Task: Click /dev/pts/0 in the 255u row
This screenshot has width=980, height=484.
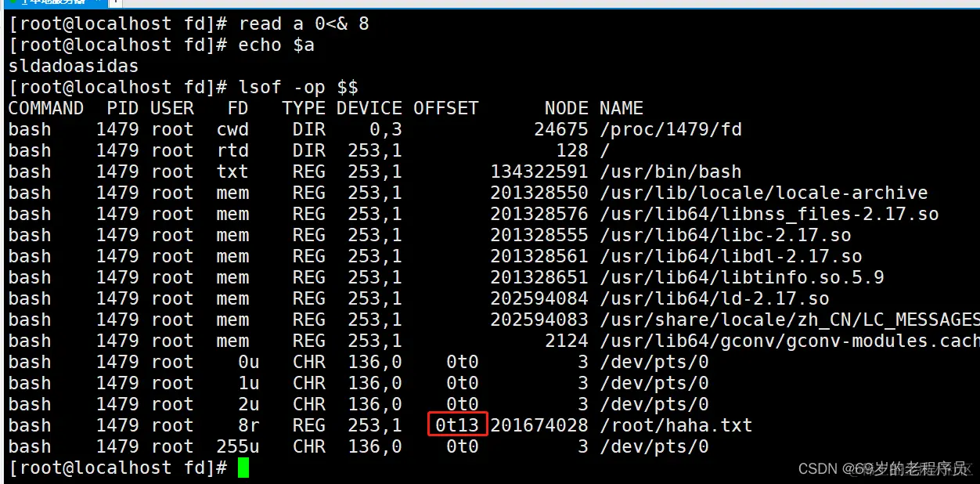Action: coord(654,447)
